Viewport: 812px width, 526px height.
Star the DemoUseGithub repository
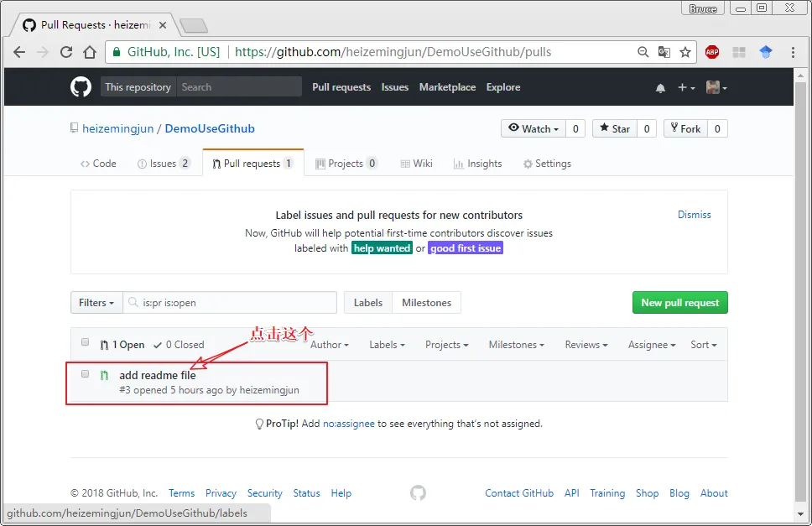614,128
